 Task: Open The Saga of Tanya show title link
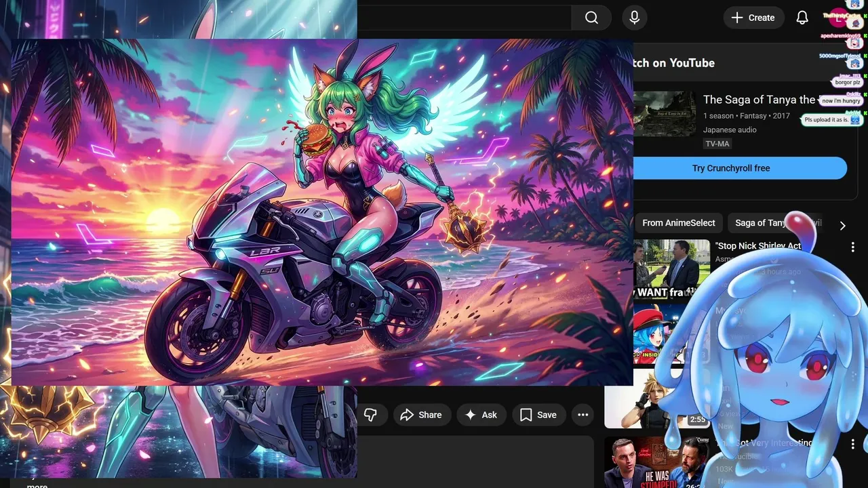(759, 100)
